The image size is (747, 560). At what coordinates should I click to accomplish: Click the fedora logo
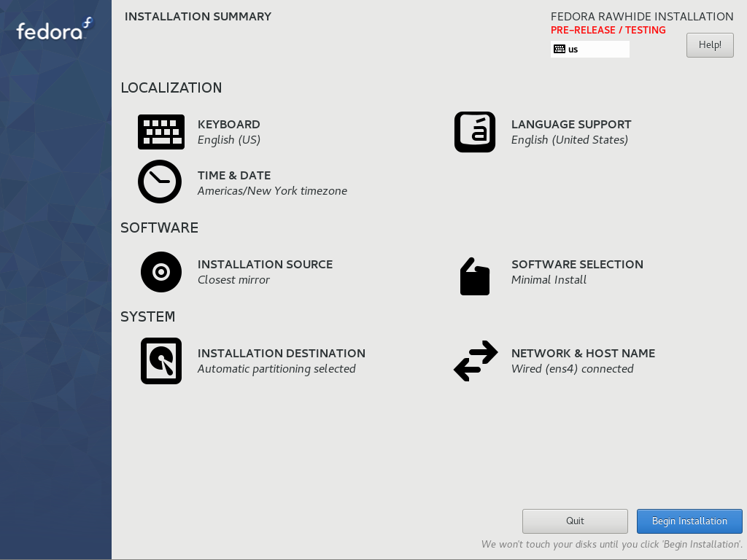coord(55,29)
